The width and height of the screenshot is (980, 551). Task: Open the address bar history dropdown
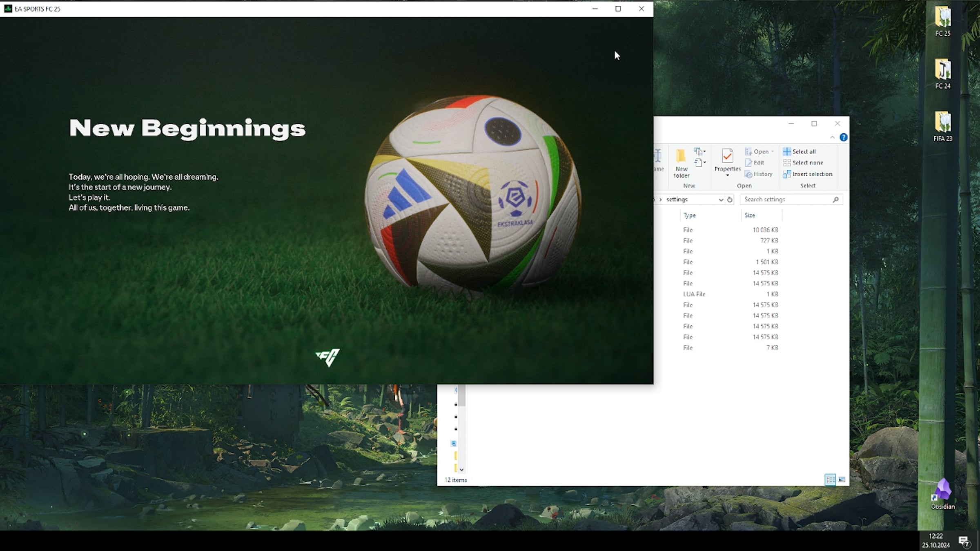(x=721, y=200)
